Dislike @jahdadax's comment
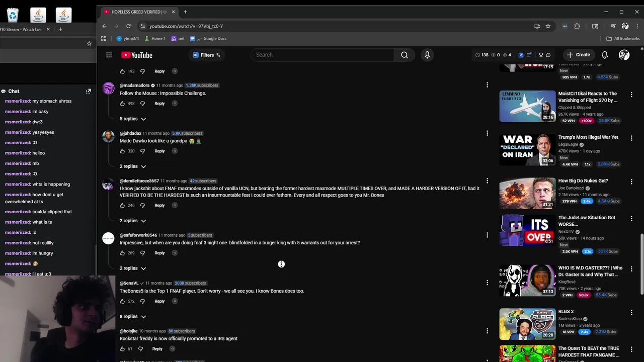This screenshot has height=362, width=644. coord(142,151)
